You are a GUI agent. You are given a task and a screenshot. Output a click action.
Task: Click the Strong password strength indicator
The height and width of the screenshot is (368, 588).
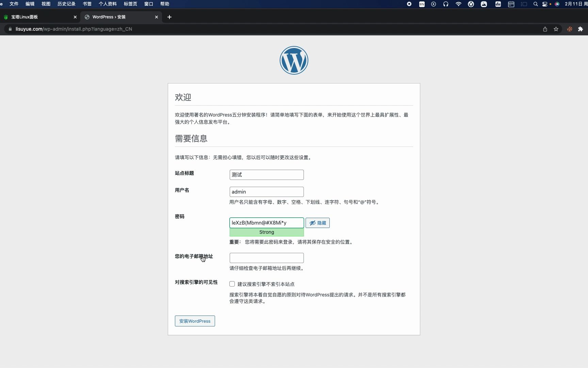pos(267,232)
